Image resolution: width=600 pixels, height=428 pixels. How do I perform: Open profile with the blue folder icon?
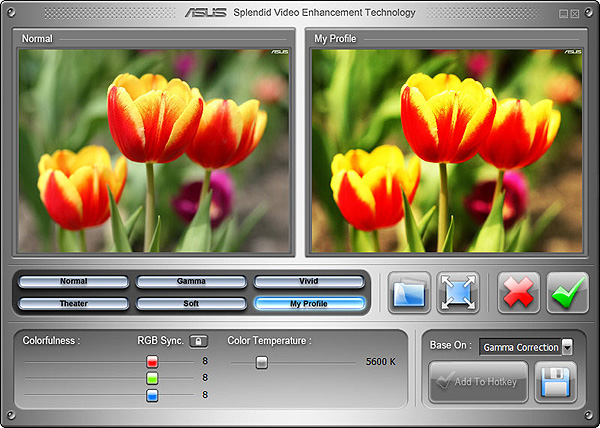(x=409, y=293)
